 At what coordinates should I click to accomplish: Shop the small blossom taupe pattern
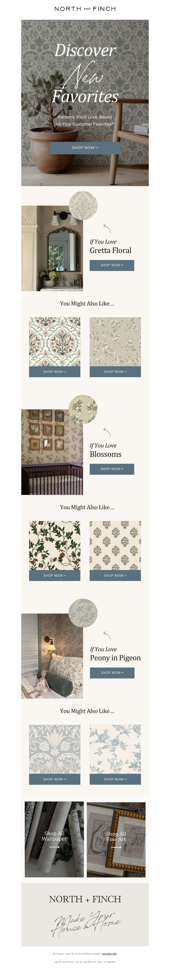115,372
